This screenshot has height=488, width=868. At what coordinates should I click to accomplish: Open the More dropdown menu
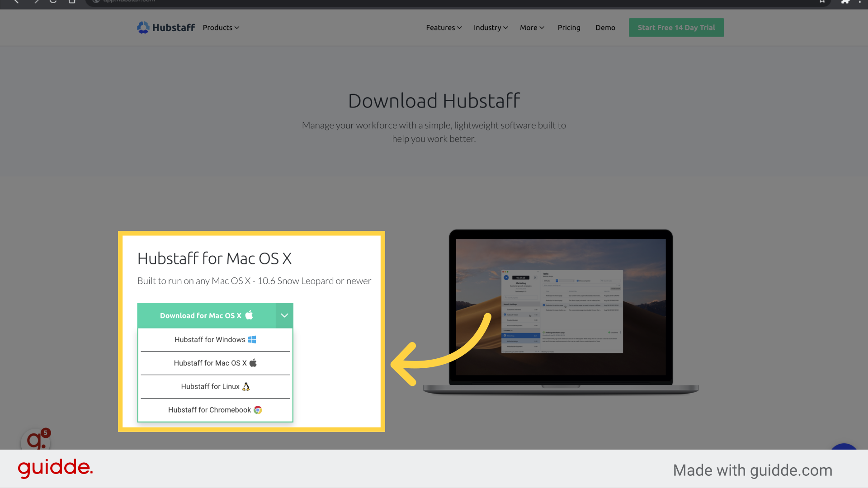pyautogui.click(x=532, y=28)
